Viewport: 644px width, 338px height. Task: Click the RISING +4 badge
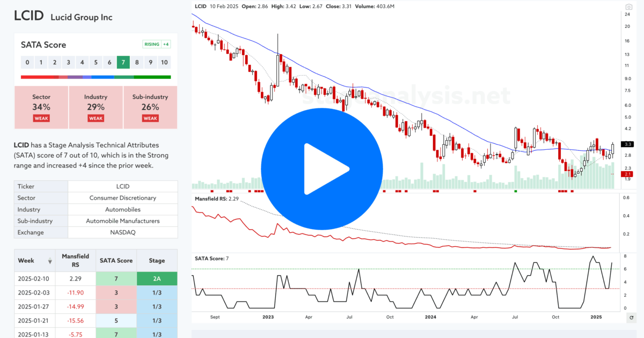point(157,45)
